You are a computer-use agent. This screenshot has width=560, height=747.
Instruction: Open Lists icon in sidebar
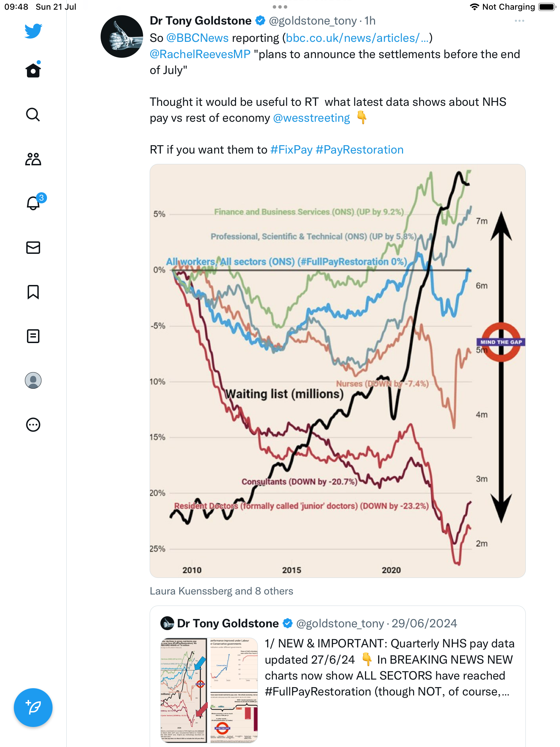click(x=33, y=336)
